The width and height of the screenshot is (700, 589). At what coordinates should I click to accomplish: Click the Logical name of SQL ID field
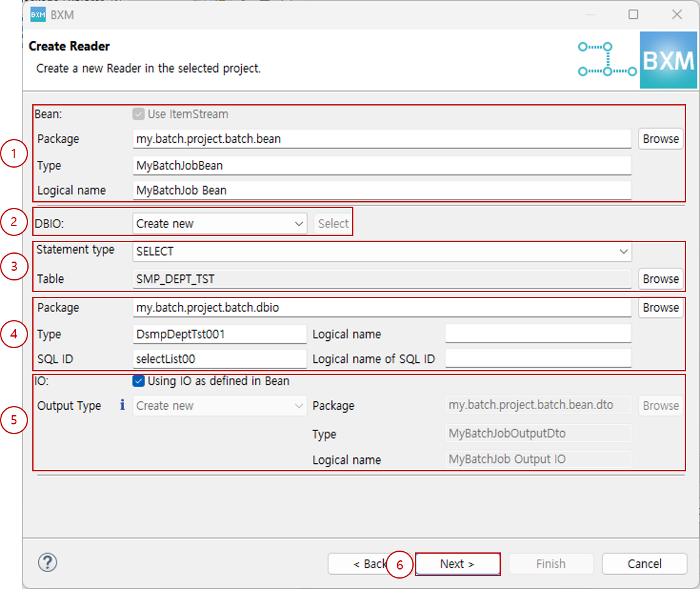[x=539, y=359]
